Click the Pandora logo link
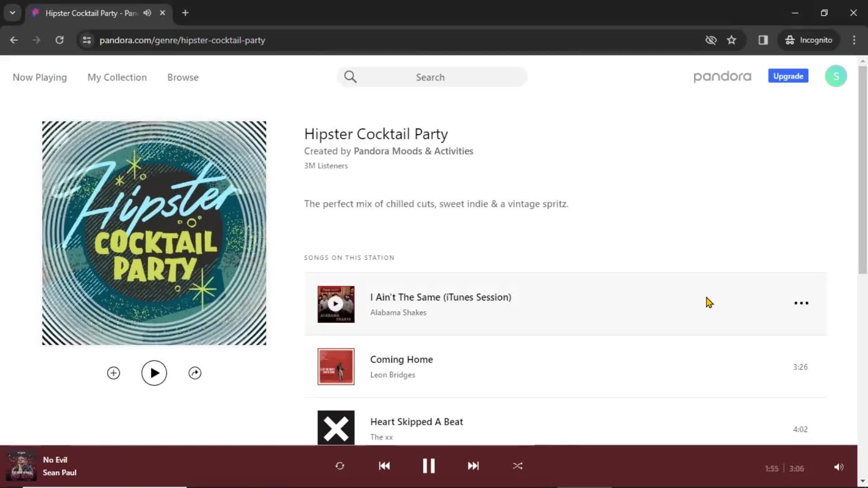 [x=722, y=76]
